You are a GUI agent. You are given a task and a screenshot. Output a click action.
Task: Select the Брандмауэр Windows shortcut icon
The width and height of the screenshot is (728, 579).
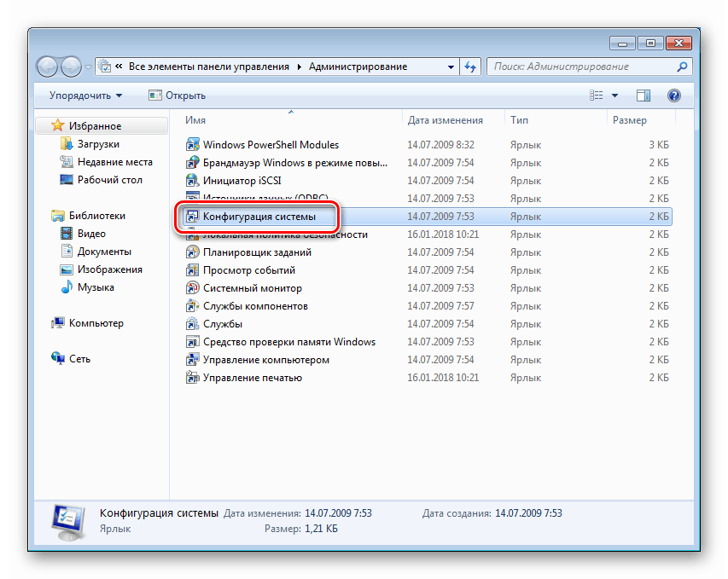pyautogui.click(x=192, y=163)
